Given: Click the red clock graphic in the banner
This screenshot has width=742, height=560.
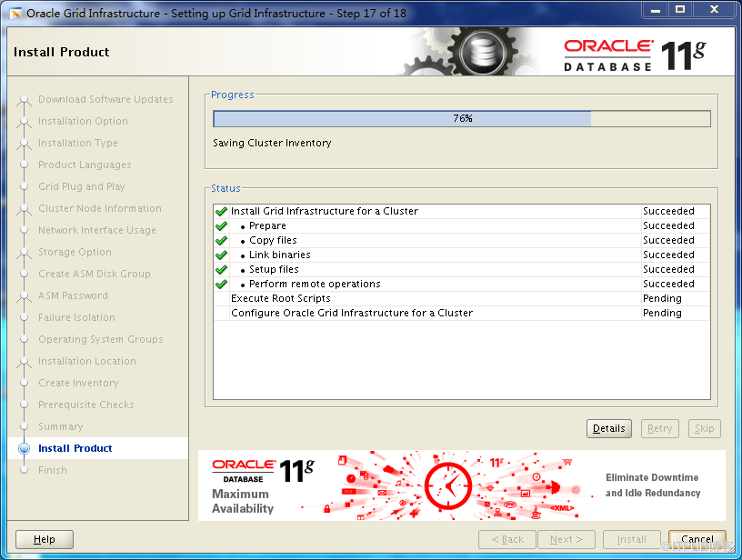Looking at the screenshot, I should pyautogui.click(x=447, y=485).
